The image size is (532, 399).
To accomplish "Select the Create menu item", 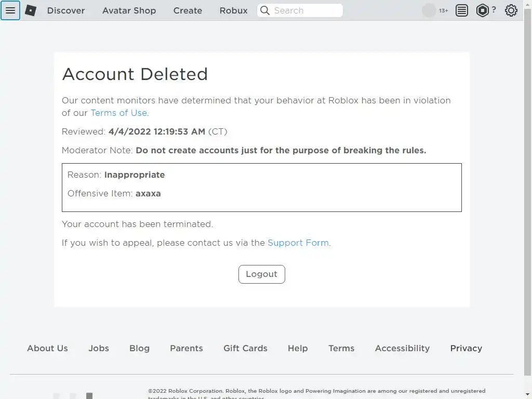I will click(x=188, y=10).
